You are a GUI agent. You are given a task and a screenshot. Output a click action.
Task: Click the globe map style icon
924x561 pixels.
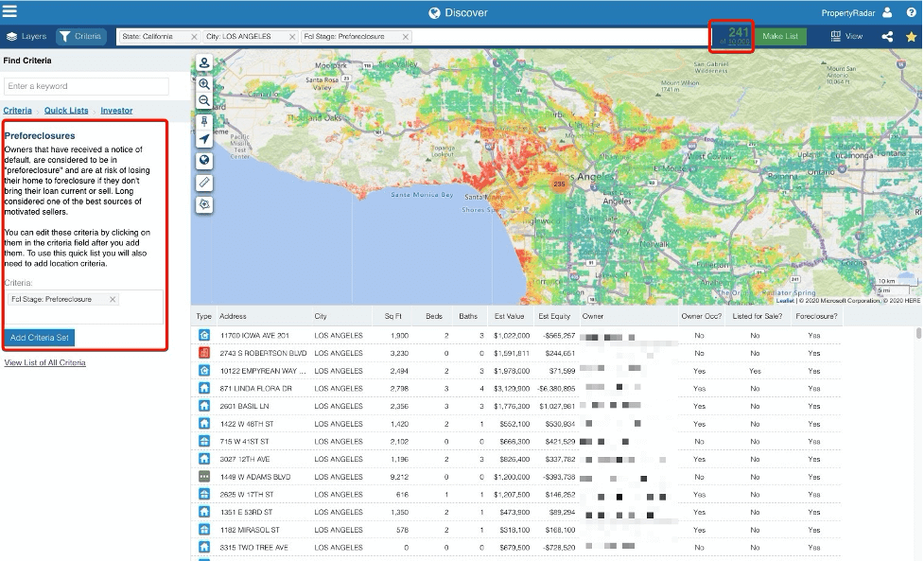point(204,160)
